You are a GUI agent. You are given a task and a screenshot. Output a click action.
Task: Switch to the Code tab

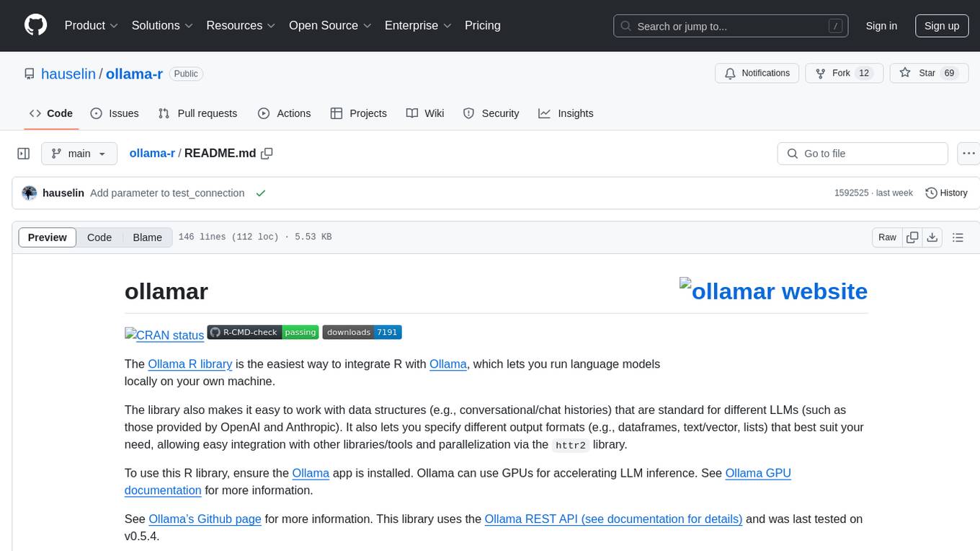[x=51, y=113]
